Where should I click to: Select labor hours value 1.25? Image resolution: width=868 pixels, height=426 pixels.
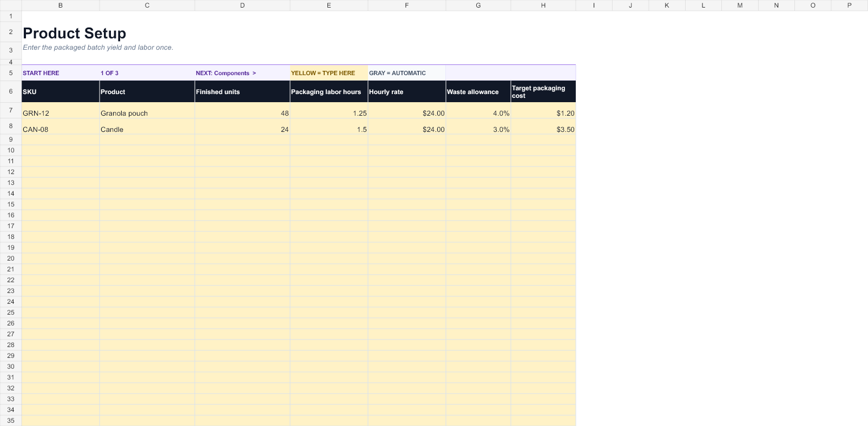329,110
